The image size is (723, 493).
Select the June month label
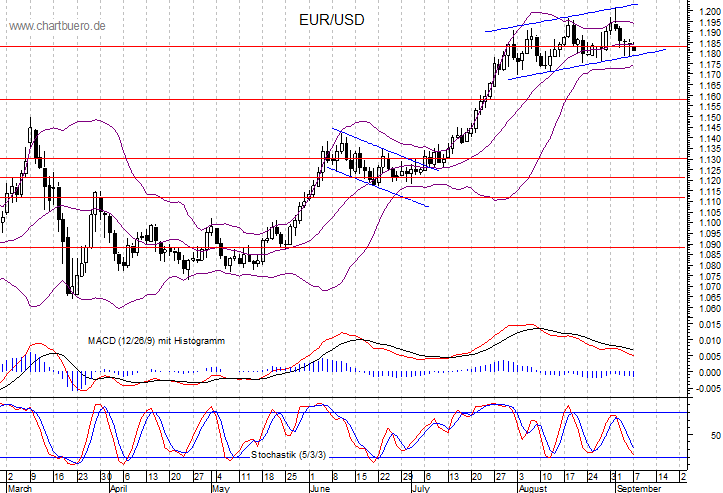(x=320, y=488)
